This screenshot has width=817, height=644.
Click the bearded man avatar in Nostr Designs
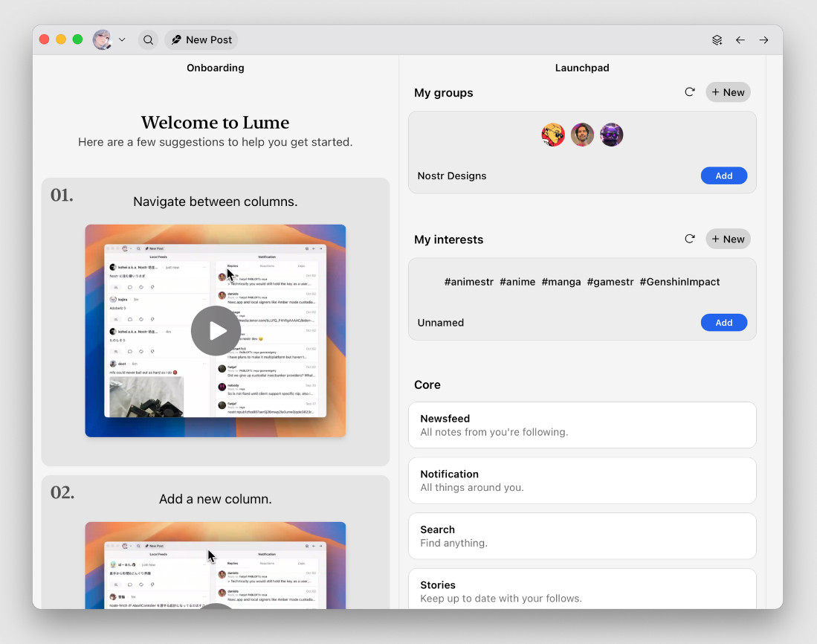(x=582, y=135)
